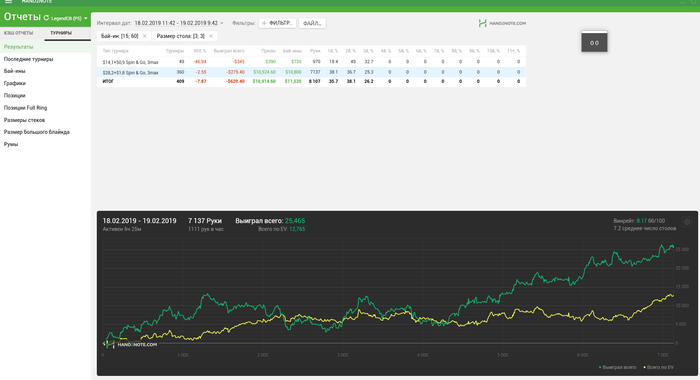Screen dimensions: 700x380
Task: Open the hamburger menu icon
Action: click(x=8, y=2)
